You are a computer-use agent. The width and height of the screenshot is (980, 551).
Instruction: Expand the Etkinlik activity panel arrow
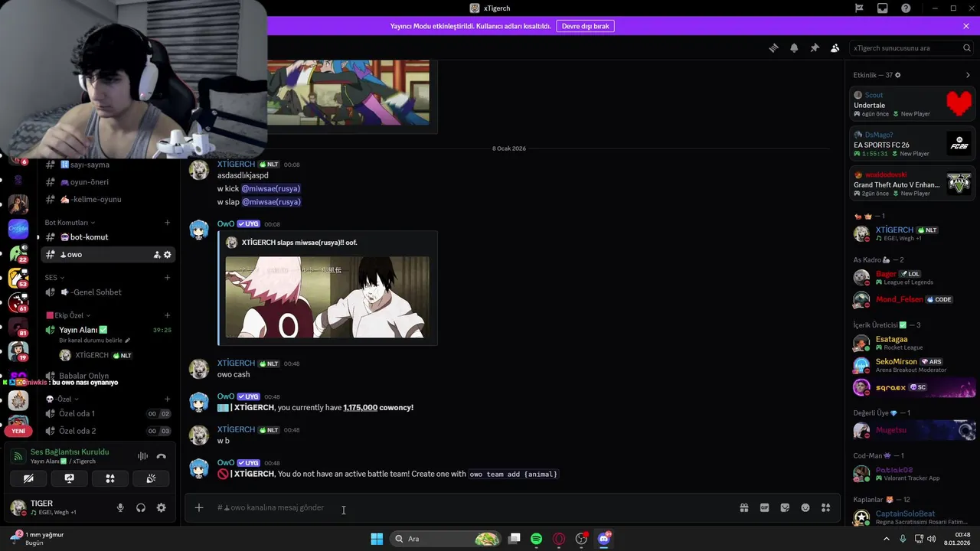[x=968, y=75]
